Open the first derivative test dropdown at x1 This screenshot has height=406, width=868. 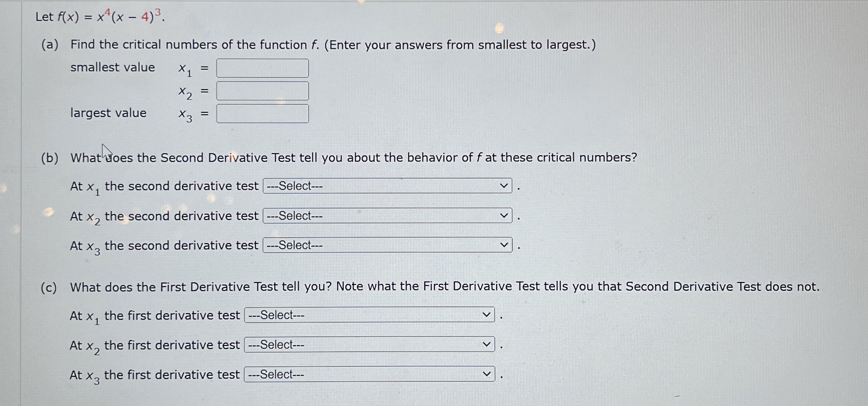[x=366, y=314]
